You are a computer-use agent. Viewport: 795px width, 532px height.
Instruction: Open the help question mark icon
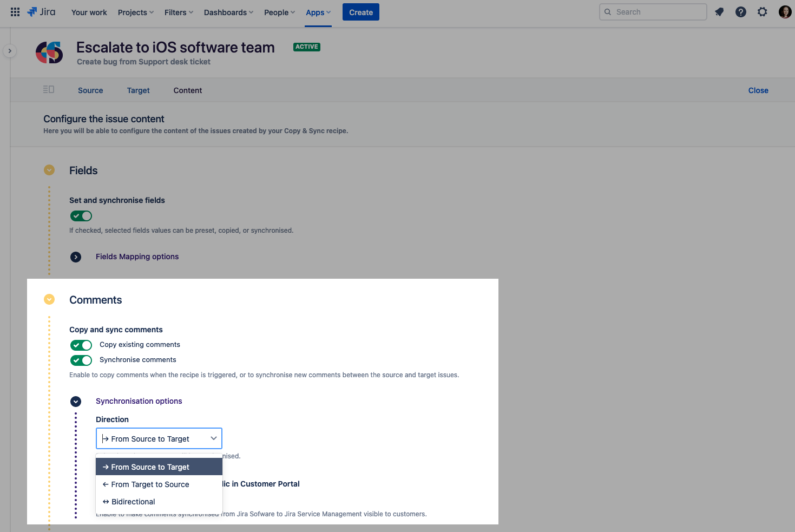click(x=741, y=12)
